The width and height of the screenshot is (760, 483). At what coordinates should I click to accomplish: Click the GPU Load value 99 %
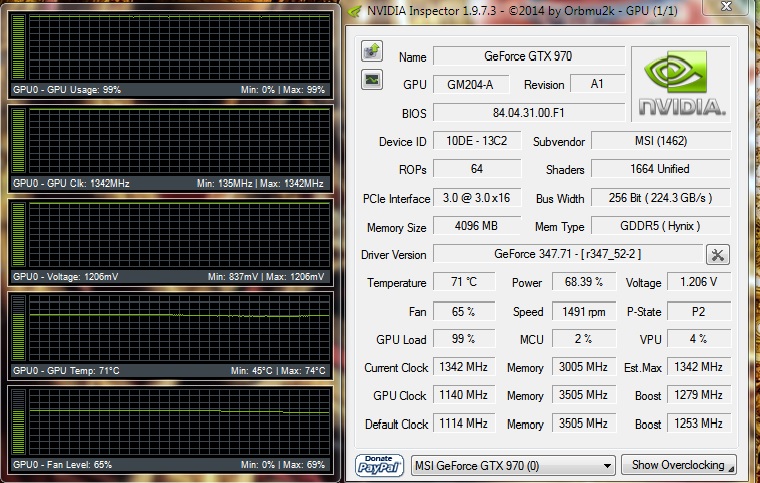point(464,339)
